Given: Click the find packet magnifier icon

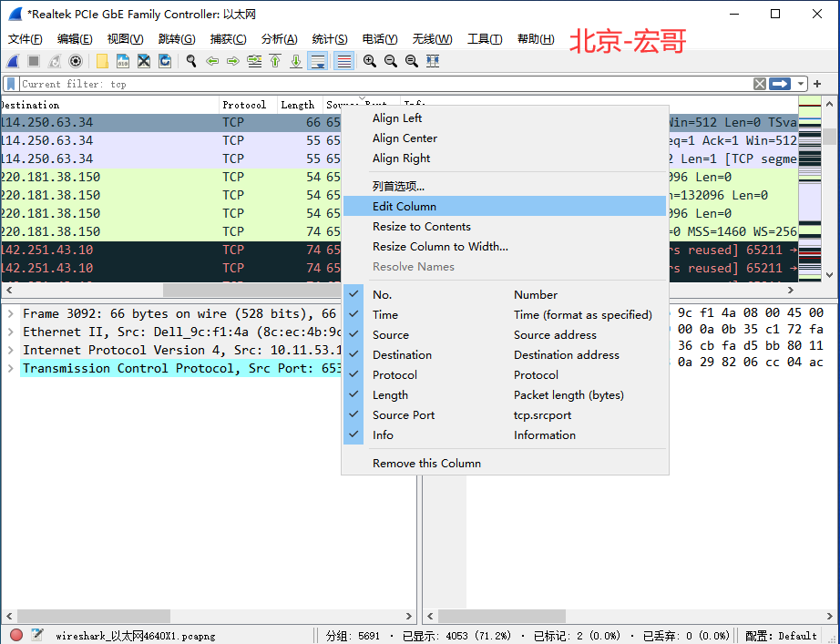Looking at the screenshot, I should point(190,61).
